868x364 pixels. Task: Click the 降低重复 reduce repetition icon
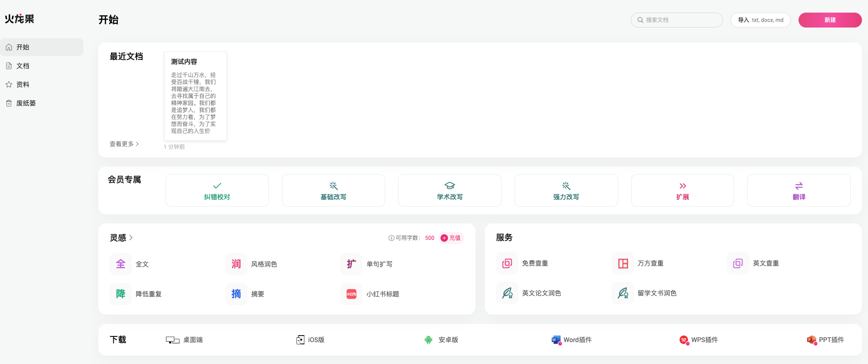(121, 294)
